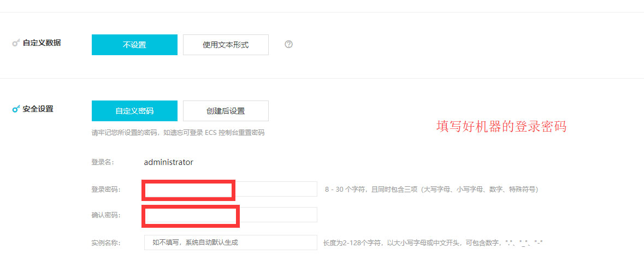Screen dimensions: 644x272
Task: Select the 使用文本形式 option
Action: (226, 45)
